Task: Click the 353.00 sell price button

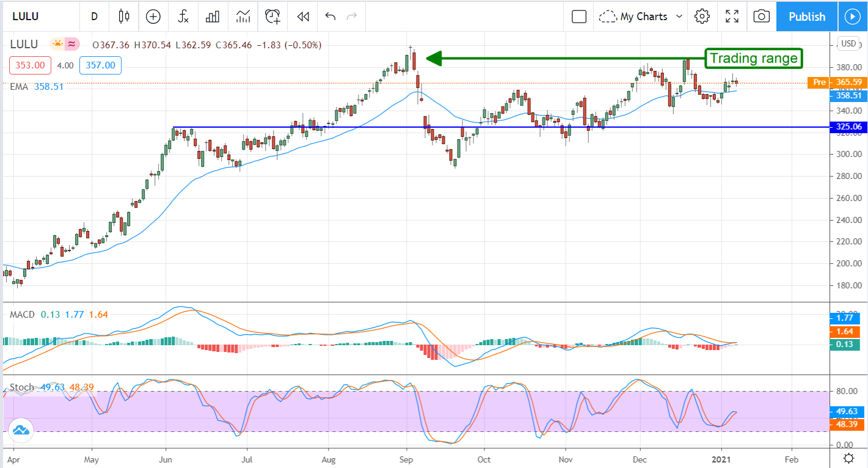Action: 30,65
